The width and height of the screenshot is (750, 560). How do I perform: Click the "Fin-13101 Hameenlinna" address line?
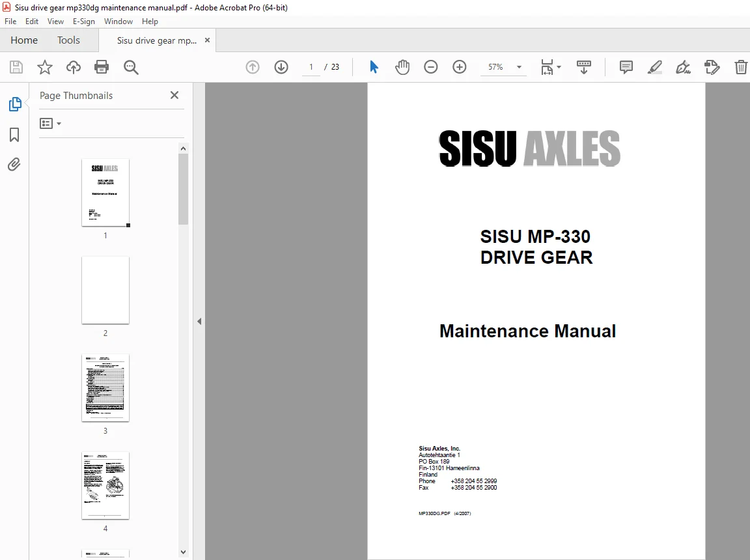[449, 468]
